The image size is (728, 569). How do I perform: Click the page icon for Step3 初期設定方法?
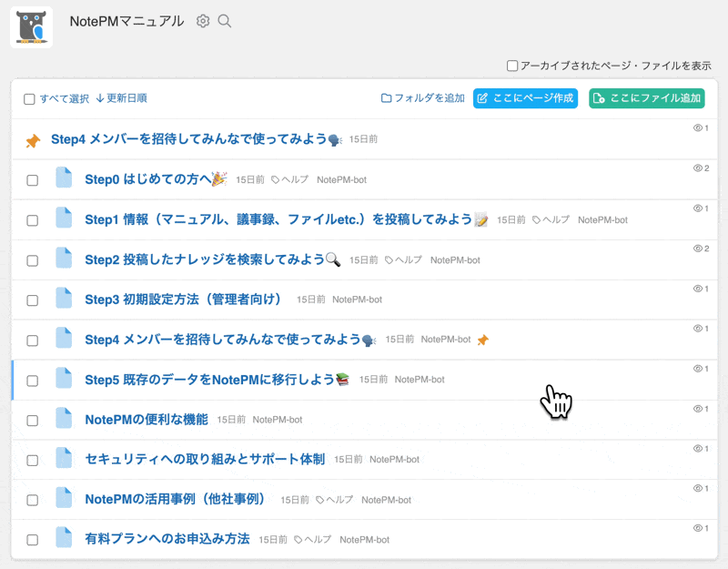(64, 298)
